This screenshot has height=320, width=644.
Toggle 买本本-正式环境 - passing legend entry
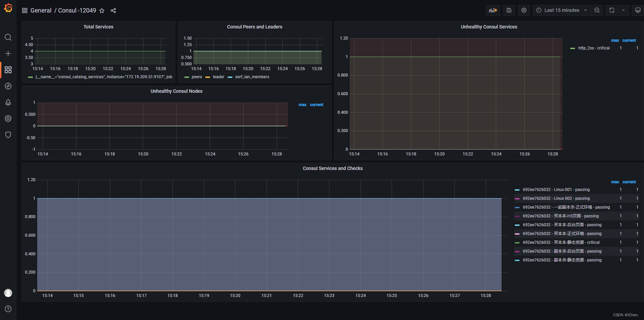tap(562, 234)
